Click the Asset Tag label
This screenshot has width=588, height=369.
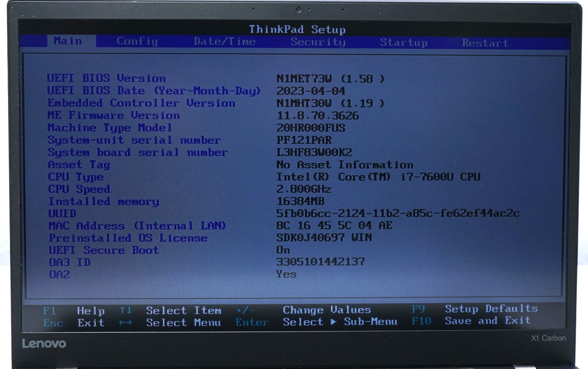click(x=79, y=164)
